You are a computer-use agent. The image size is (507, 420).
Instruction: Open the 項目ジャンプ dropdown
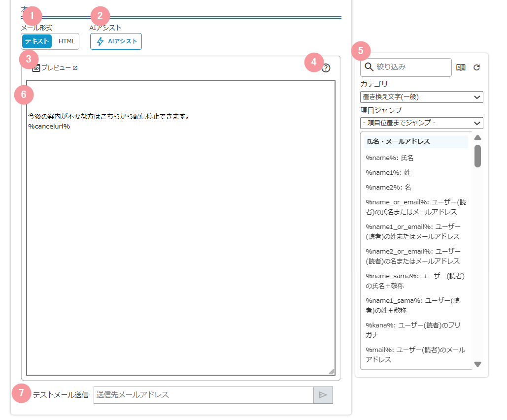coord(421,123)
